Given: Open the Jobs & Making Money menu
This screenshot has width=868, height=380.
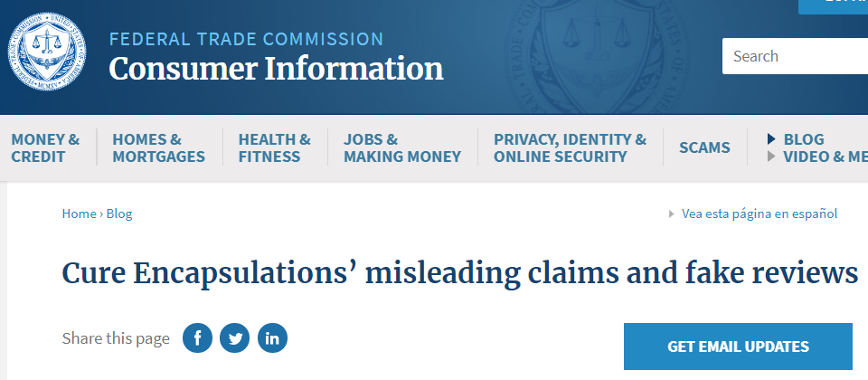Looking at the screenshot, I should (401, 147).
